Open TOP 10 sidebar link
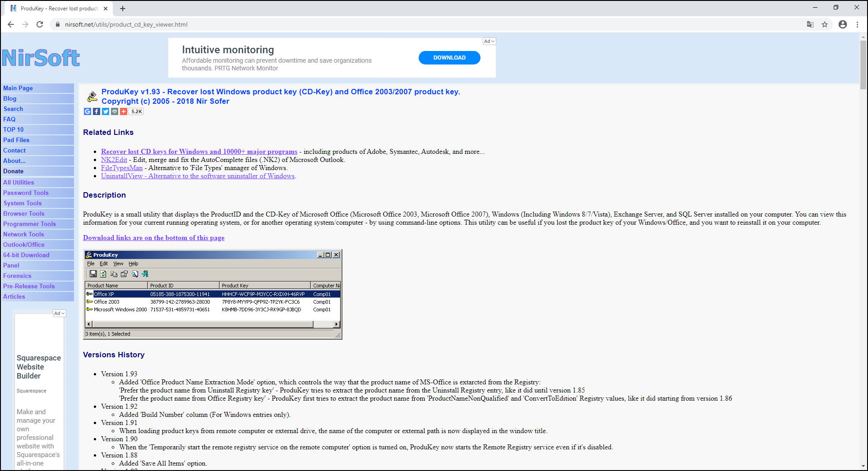 (37, 129)
